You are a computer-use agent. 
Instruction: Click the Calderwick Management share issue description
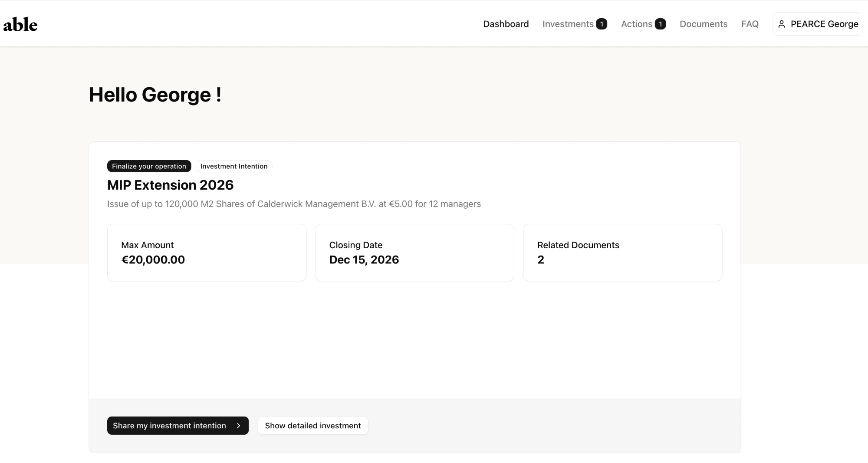click(x=294, y=204)
